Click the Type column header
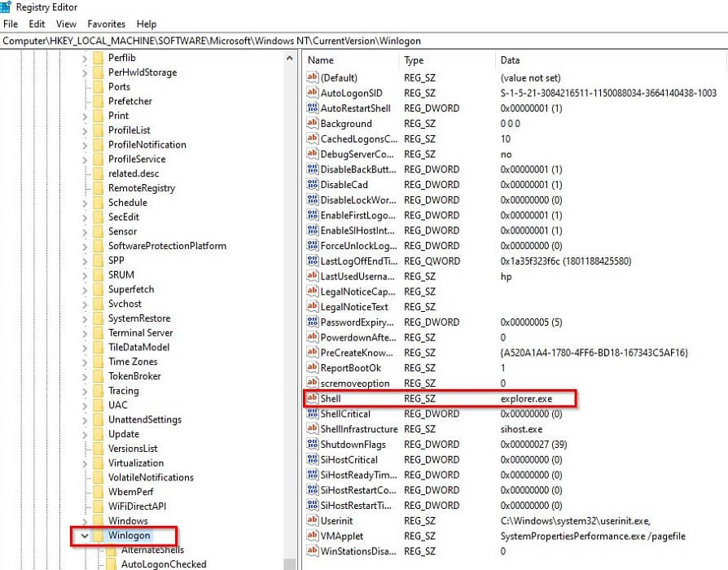The height and width of the screenshot is (570, 728). [x=414, y=59]
